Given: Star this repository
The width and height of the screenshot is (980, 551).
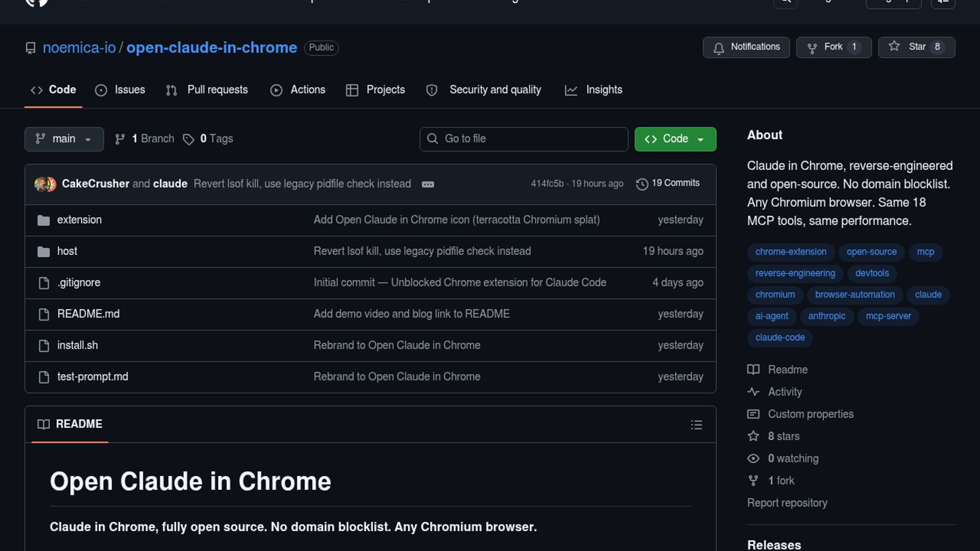Looking at the screenshot, I should click(916, 47).
